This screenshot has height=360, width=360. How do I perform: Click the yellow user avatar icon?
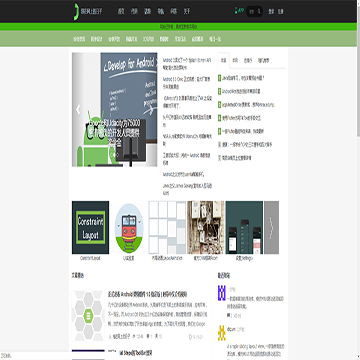pos(222,333)
